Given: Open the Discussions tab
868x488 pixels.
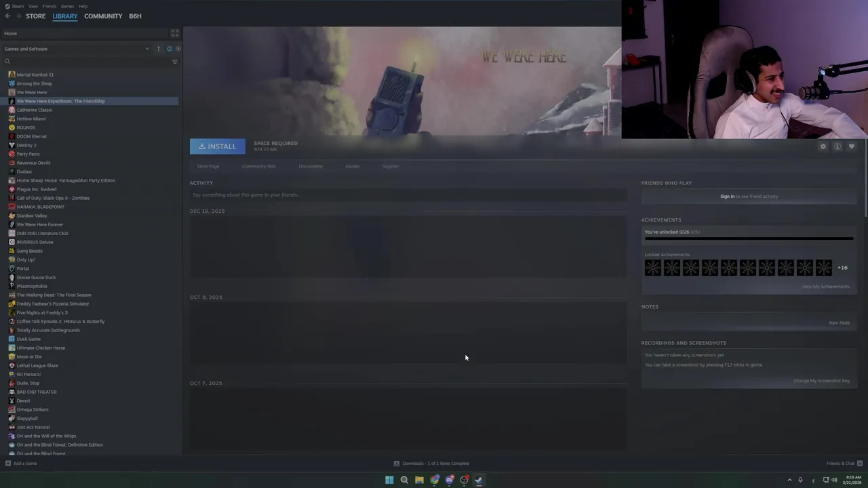Looking at the screenshot, I should tap(311, 166).
